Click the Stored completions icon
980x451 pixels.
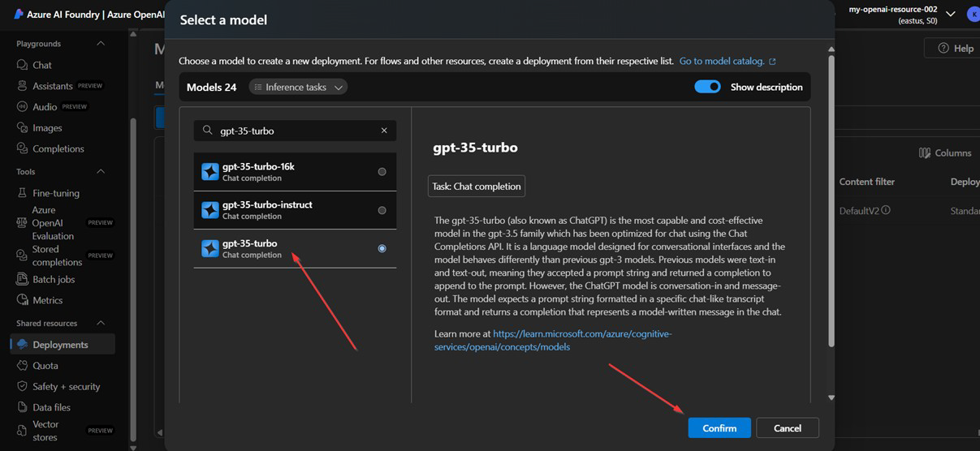pyautogui.click(x=23, y=256)
